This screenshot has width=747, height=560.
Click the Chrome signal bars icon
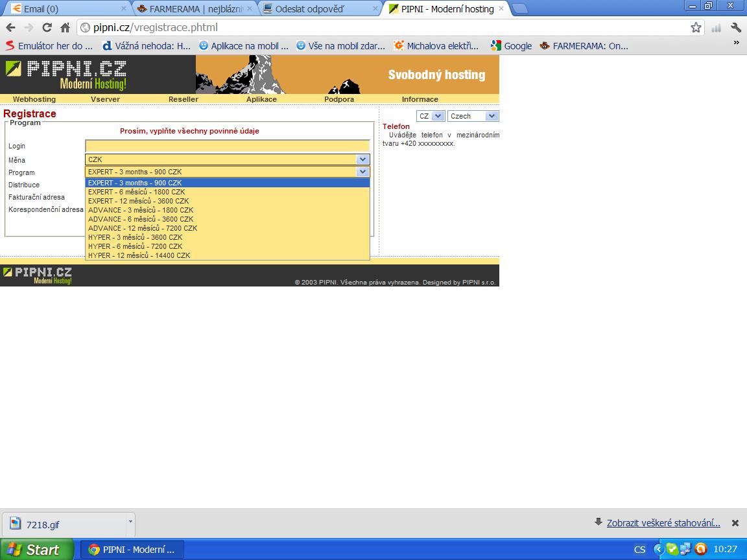[716, 28]
